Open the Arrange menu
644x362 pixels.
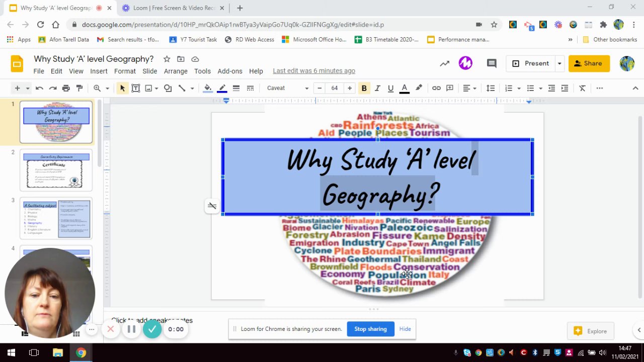point(176,71)
